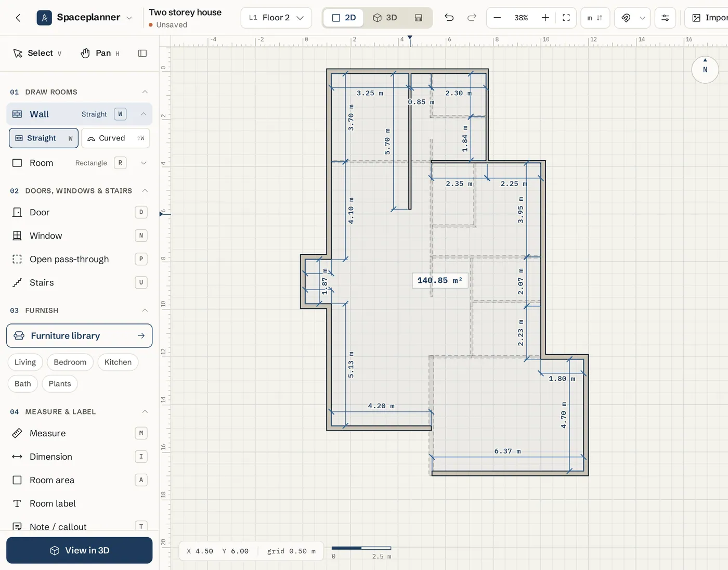
Task: Open the Furniture library
Action: pyautogui.click(x=80, y=336)
